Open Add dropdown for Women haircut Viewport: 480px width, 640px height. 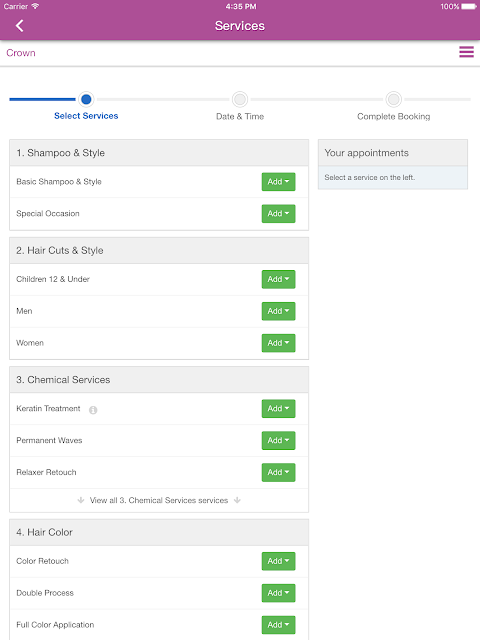[x=278, y=343]
